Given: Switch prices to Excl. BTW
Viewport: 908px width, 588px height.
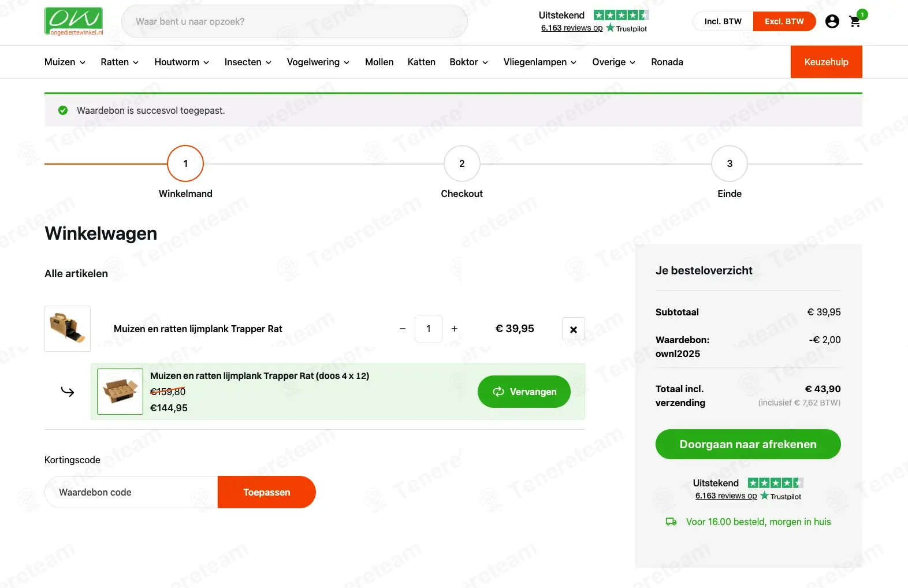Looking at the screenshot, I should (x=784, y=21).
